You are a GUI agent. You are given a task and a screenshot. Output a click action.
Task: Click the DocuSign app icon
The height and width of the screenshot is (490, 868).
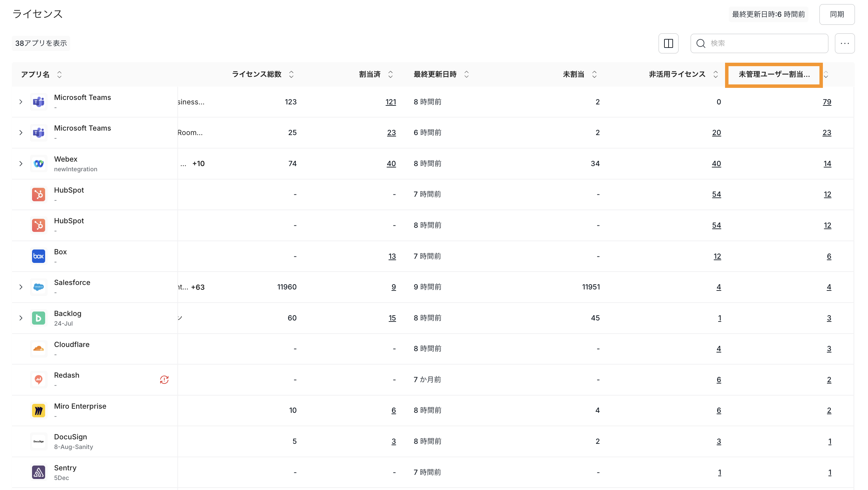coord(38,441)
